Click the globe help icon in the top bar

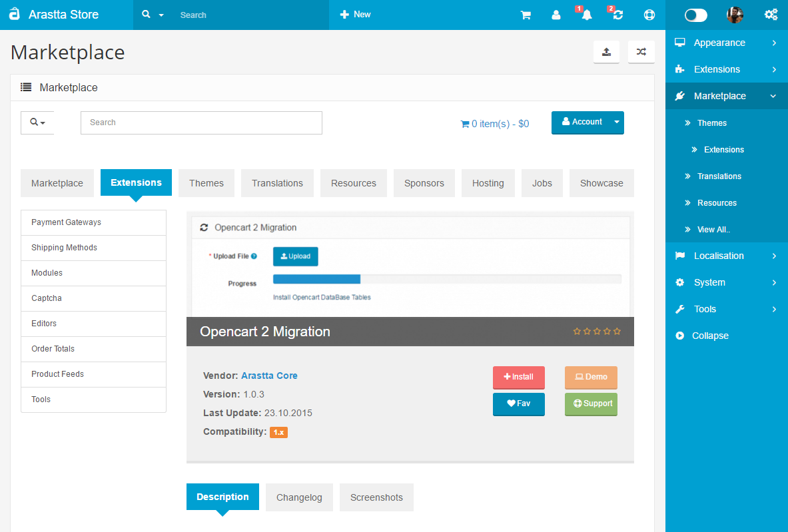coord(649,15)
